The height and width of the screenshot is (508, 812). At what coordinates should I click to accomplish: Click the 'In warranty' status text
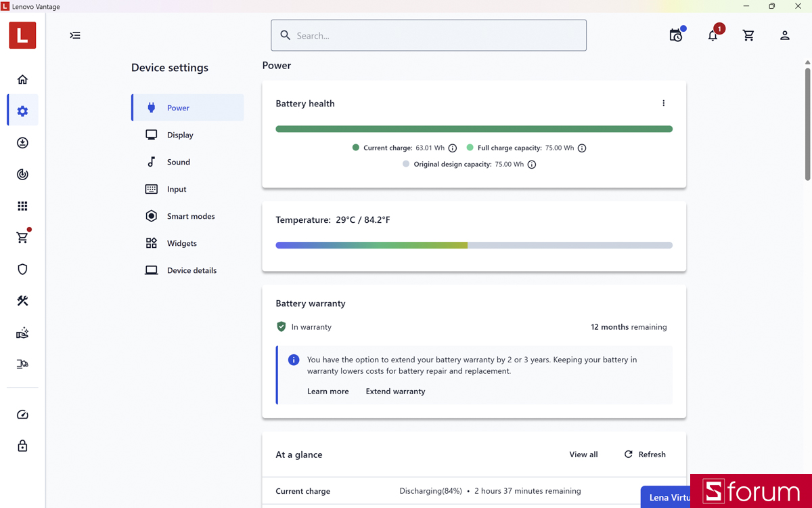pyautogui.click(x=311, y=327)
